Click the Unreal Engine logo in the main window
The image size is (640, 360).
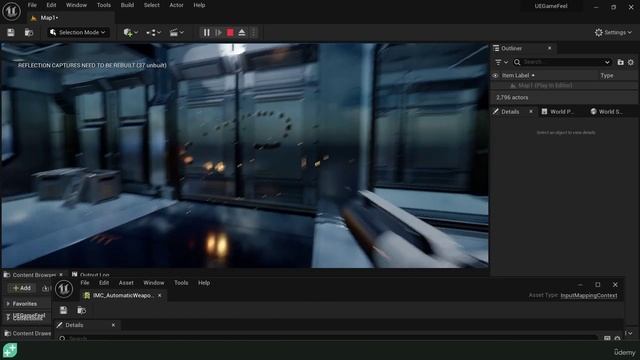11,11
